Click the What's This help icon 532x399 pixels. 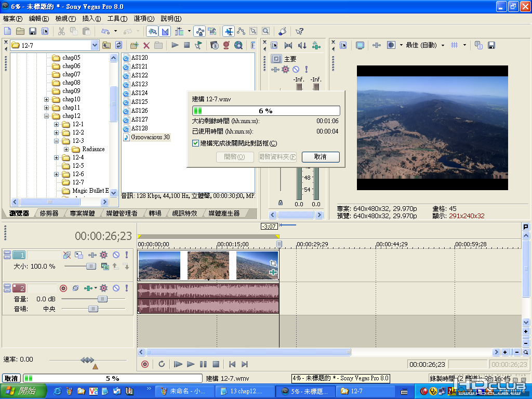pos(299,31)
